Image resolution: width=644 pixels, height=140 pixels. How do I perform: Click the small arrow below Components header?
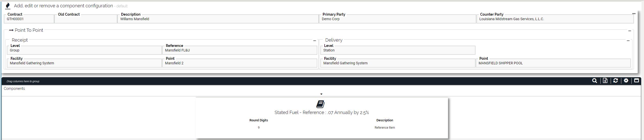click(x=321, y=94)
